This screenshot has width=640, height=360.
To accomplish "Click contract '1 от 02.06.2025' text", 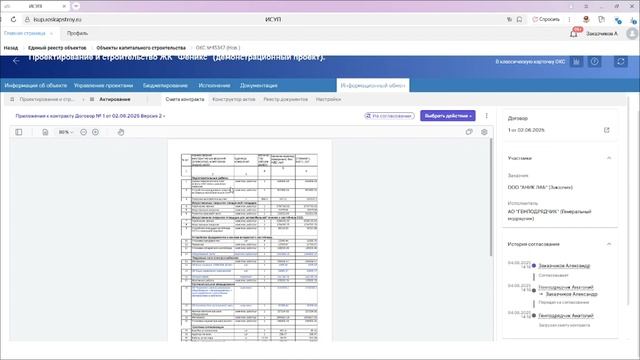I will tap(526, 130).
